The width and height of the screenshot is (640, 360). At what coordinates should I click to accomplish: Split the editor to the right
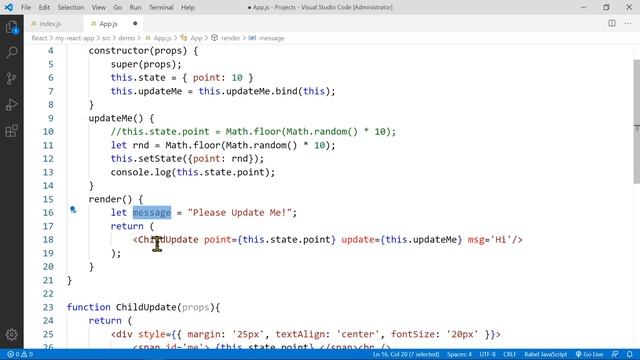click(x=611, y=23)
